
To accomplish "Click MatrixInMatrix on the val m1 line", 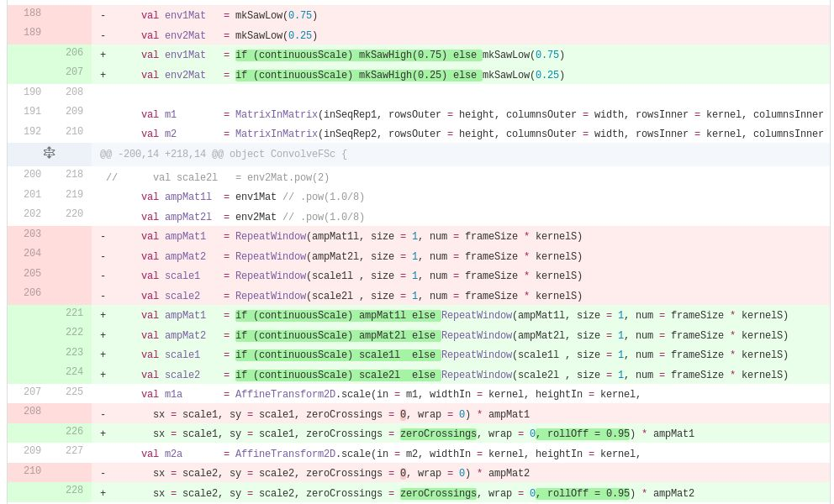I will pos(276,114).
